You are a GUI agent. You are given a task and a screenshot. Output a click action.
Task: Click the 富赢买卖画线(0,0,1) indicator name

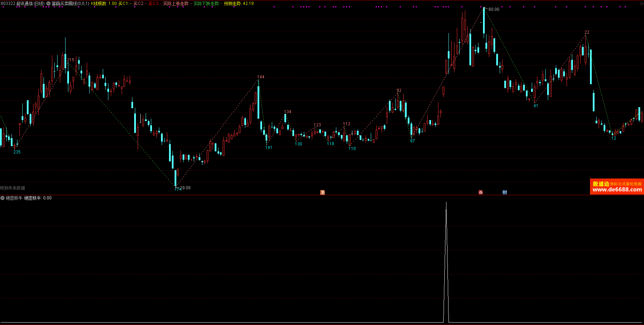(x=70, y=3)
